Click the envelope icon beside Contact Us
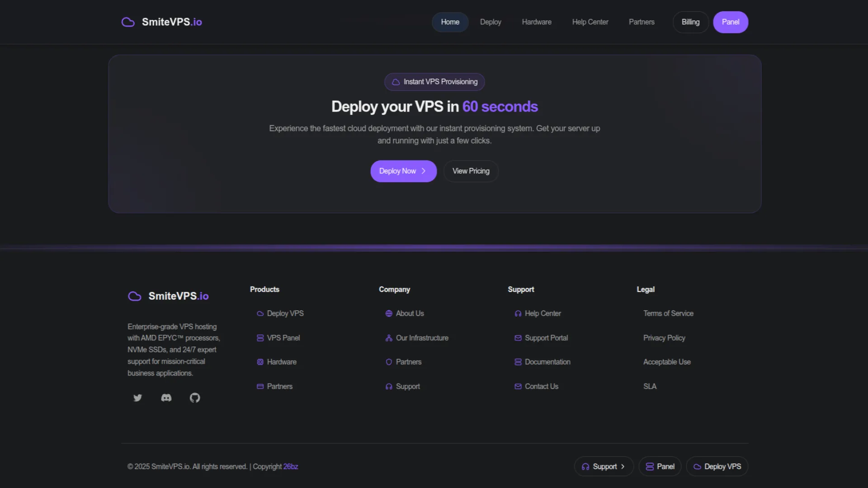 click(518, 386)
